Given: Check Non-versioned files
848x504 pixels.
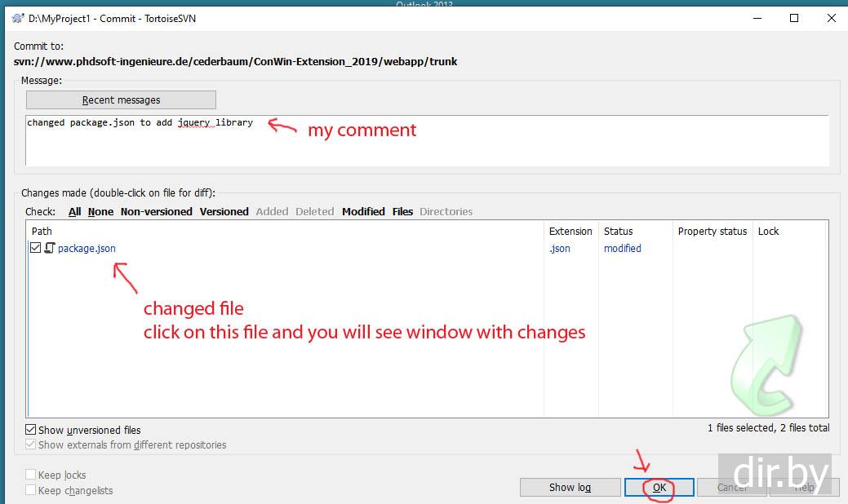Looking at the screenshot, I should pyautogui.click(x=156, y=212).
